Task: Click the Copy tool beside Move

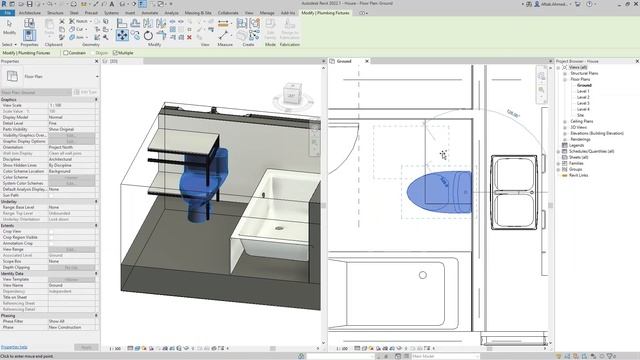Action: 135,36
